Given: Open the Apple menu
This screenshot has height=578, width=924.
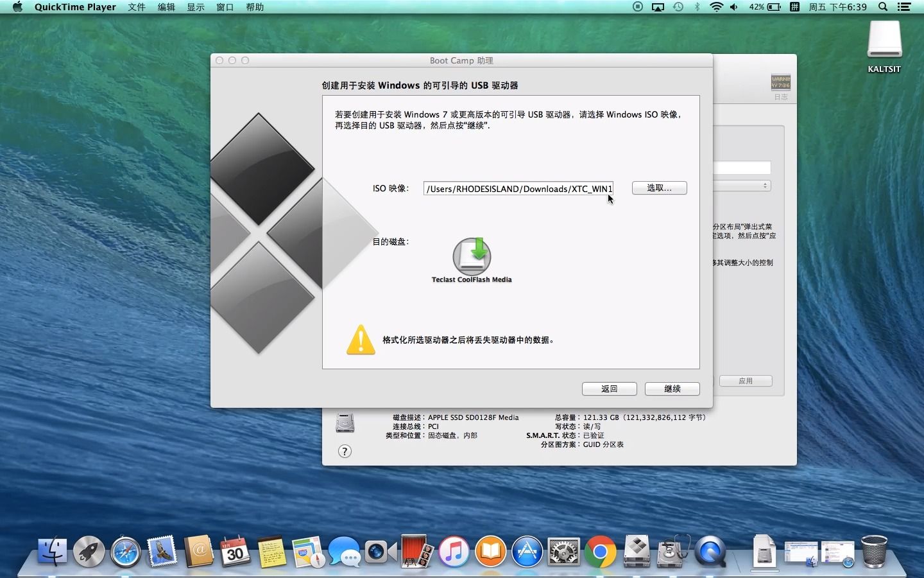Looking at the screenshot, I should (x=17, y=7).
